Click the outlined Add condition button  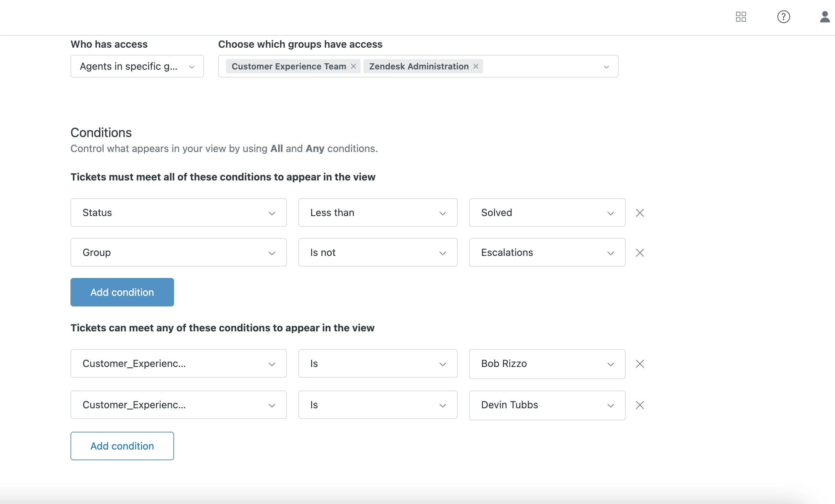[x=122, y=446]
